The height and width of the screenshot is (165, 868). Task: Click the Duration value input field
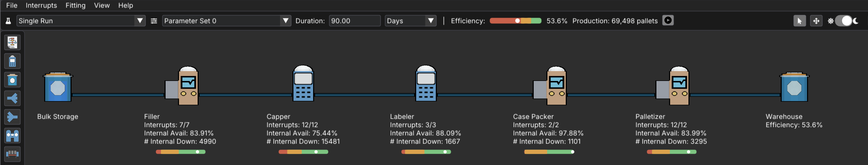[x=354, y=21]
